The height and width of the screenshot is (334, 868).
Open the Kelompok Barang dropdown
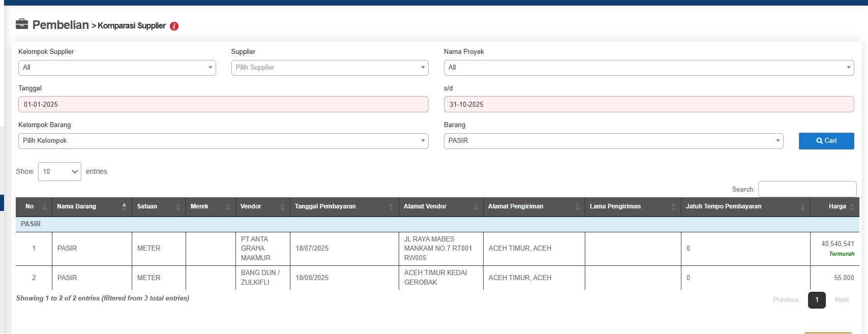(223, 141)
